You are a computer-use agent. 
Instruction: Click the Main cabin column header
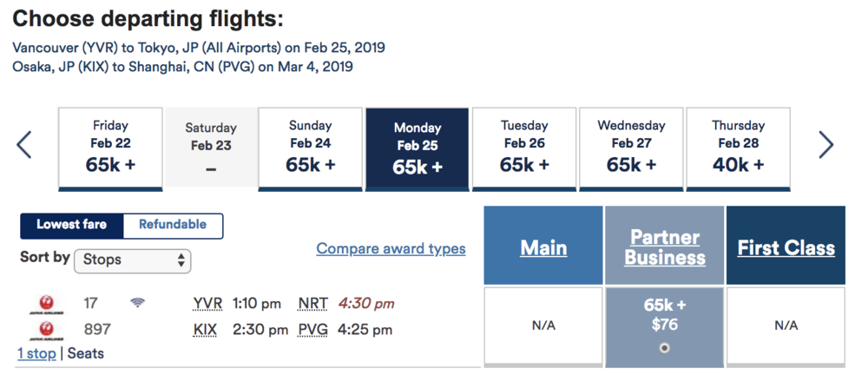[x=543, y=248]
